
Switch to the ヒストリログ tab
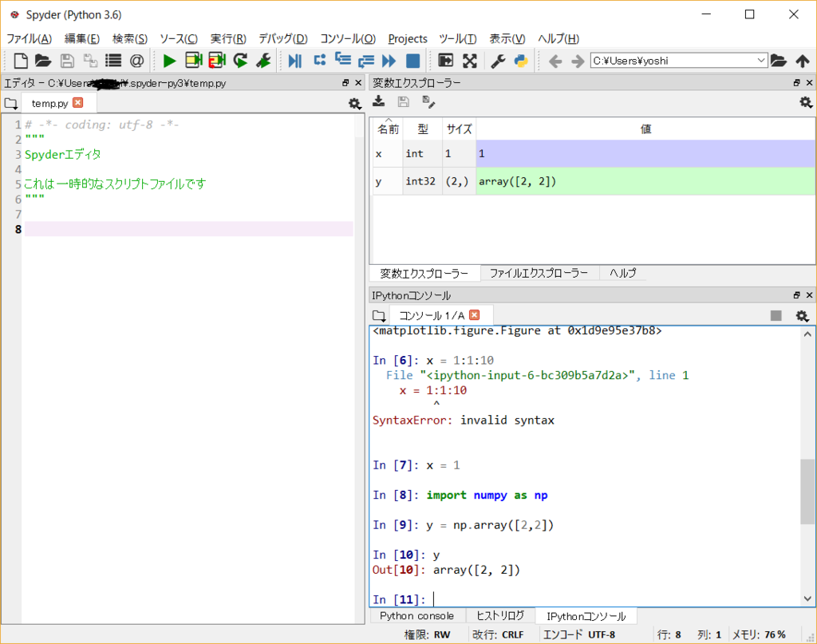(x=500, y=616)
